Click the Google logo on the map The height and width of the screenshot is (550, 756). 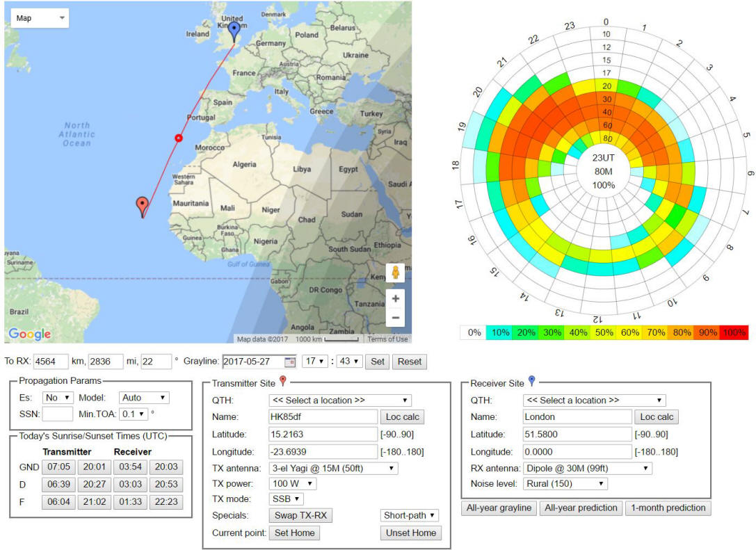(30, 334)
